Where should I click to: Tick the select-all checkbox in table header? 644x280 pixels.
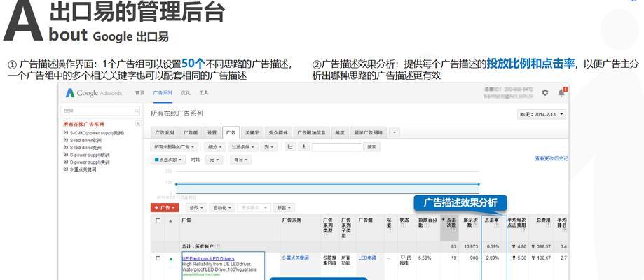[x=158, y=220]
